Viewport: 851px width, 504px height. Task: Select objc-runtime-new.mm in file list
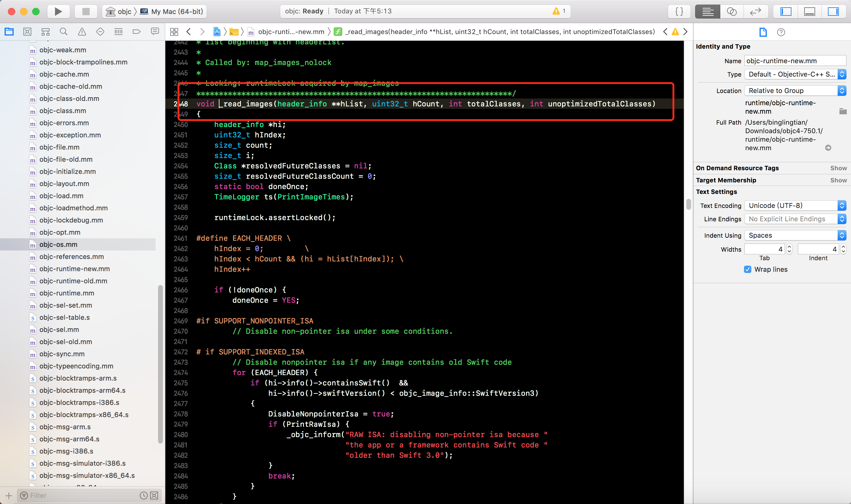pyautogui.click(x=74, y=269)
